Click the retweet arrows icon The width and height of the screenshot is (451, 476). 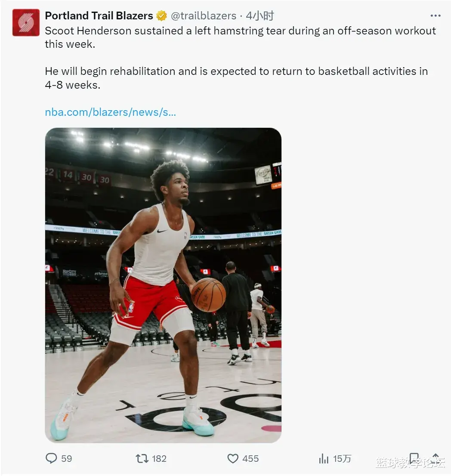(142, 458)
